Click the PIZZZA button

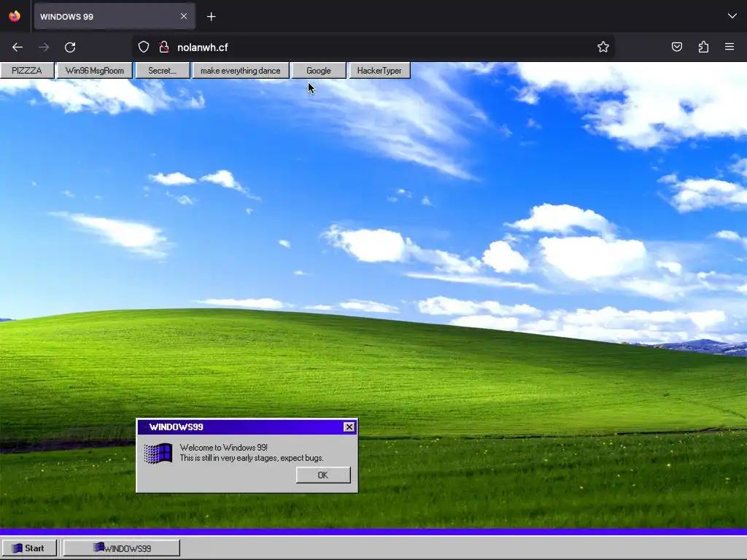tap(27, 71)
